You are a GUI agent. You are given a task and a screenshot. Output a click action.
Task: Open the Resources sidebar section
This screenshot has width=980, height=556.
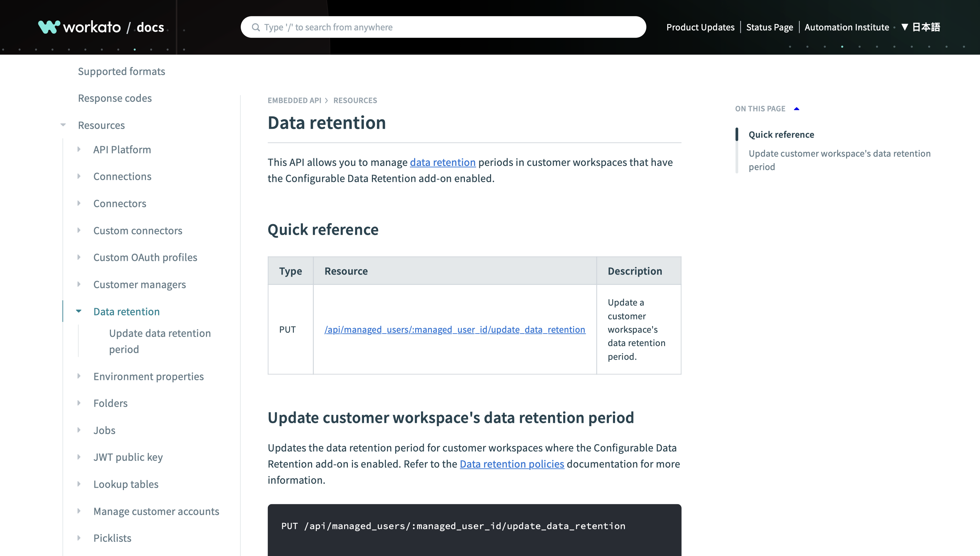click(x=101, y=125)
